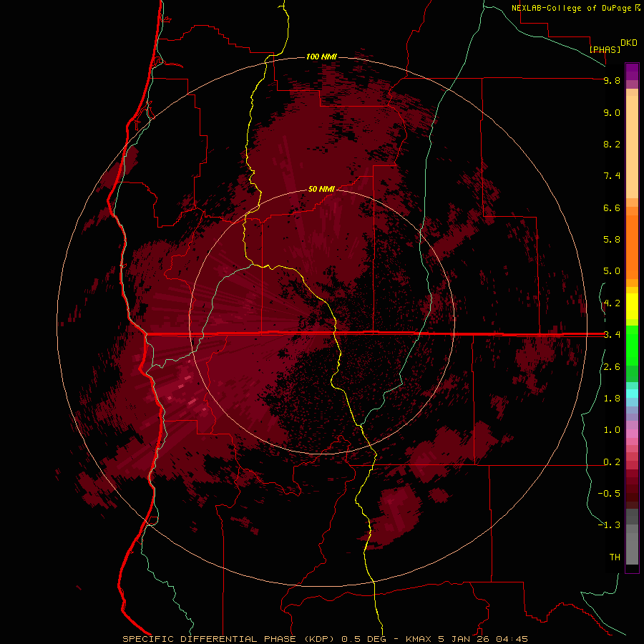Click the 1.8 scale value

point(612,399)
